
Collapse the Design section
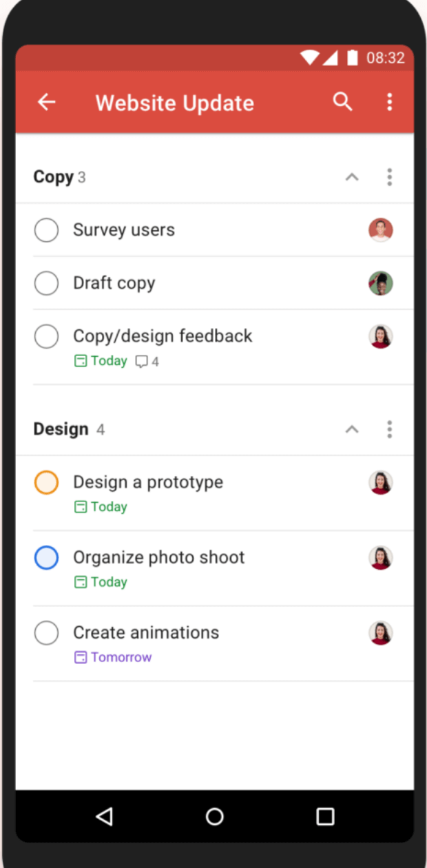pyautogui.click(x=352, y=428)
